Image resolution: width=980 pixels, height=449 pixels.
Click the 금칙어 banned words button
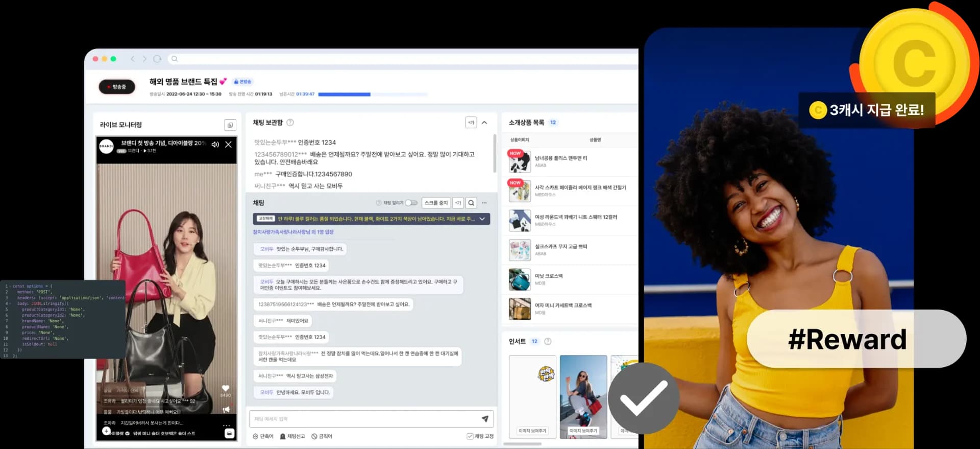pyautogui.click(x=322, y=436)
